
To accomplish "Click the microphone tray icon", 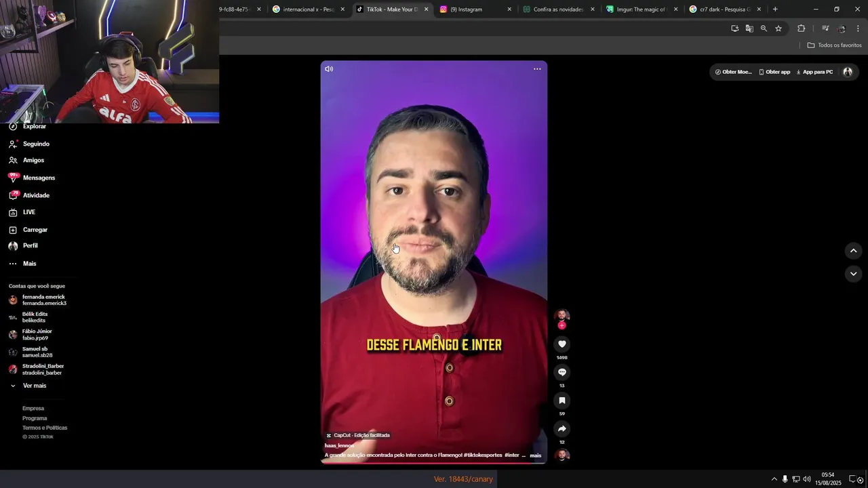I will click(x=785, y=479).
